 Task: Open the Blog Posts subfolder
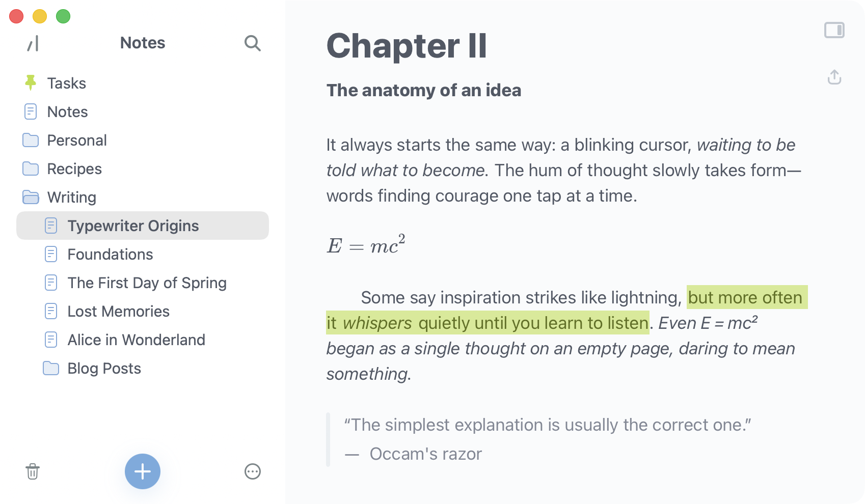[104, 368]
